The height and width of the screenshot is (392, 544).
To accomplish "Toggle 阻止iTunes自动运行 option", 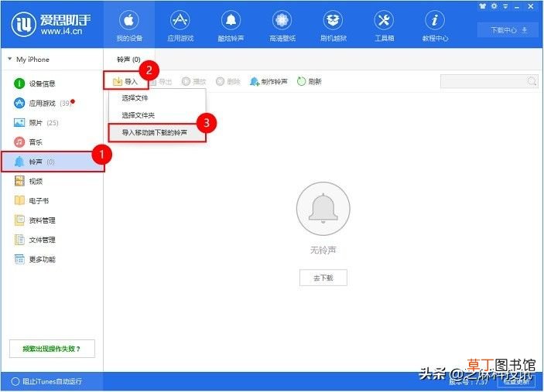I will [x=47, y=381].
